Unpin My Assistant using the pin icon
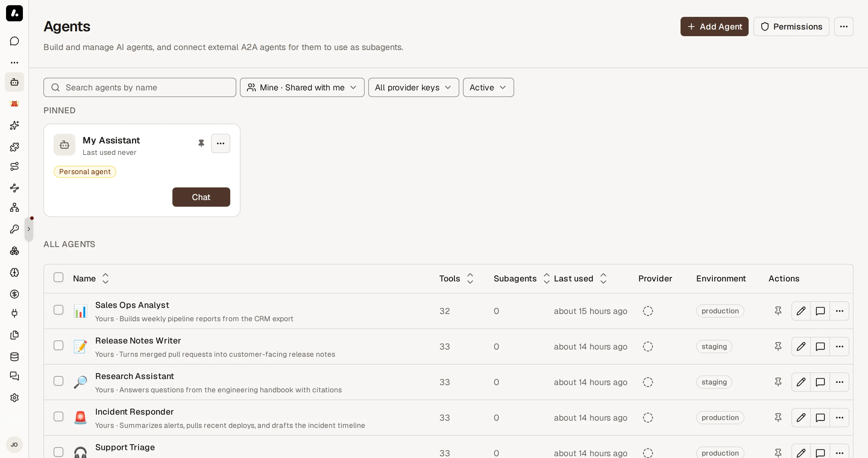 coord(201,143)
